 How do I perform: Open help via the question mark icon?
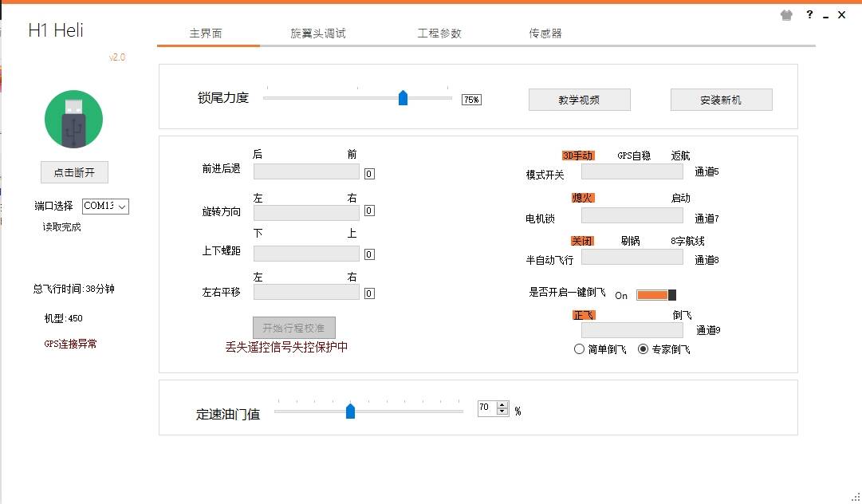pyautogui.click(x=809, y=14)
